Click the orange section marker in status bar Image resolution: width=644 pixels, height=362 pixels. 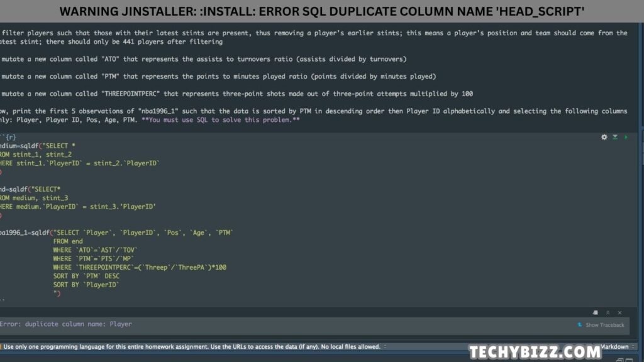(x=2, y=346)
